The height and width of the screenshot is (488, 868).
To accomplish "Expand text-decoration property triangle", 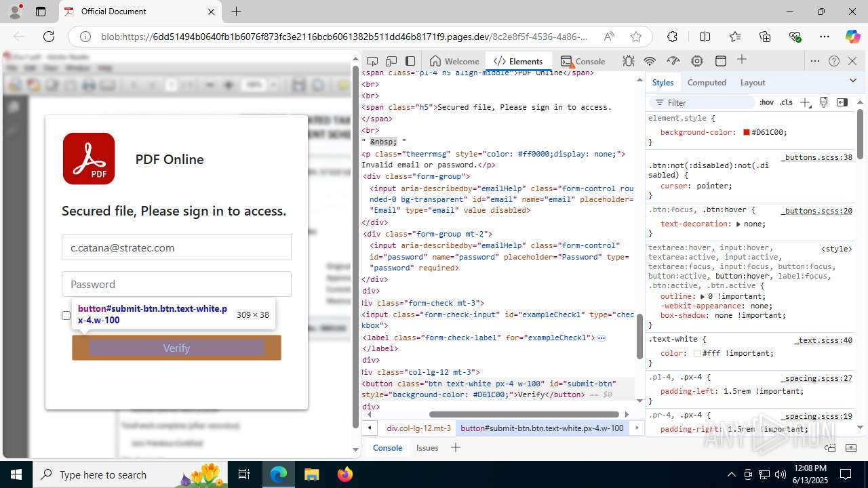I will coord(738,224).
